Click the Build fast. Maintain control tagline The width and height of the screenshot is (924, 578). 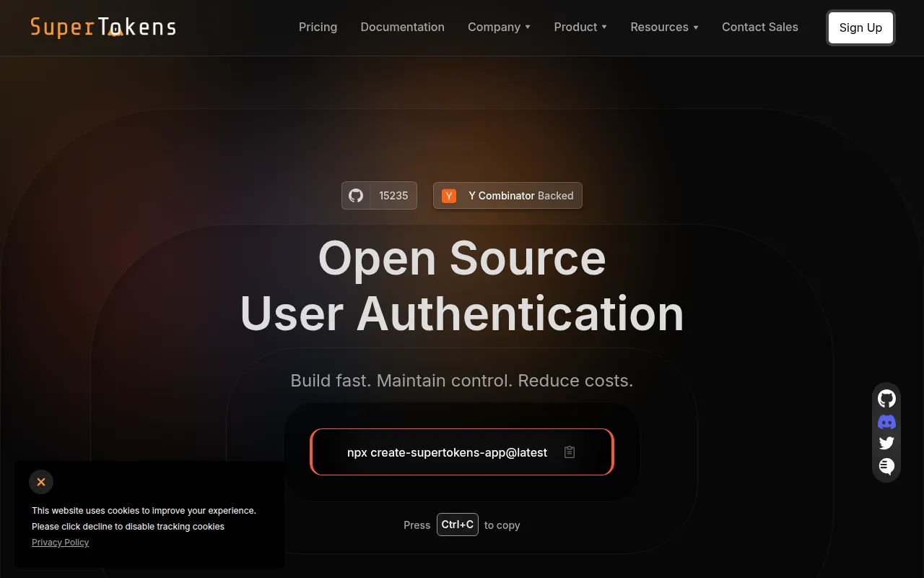(462, 381)
